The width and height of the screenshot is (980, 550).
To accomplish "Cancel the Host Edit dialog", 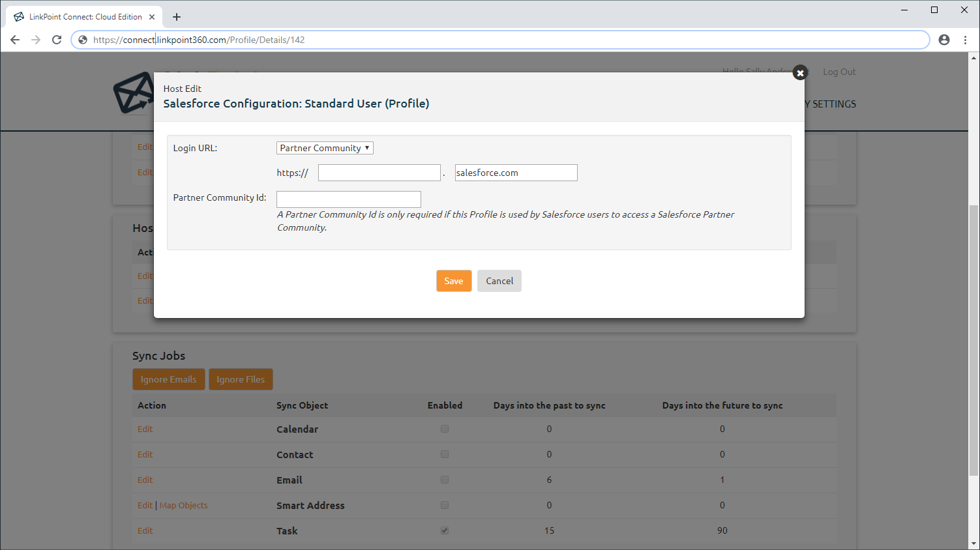I will tap(499, 281).
